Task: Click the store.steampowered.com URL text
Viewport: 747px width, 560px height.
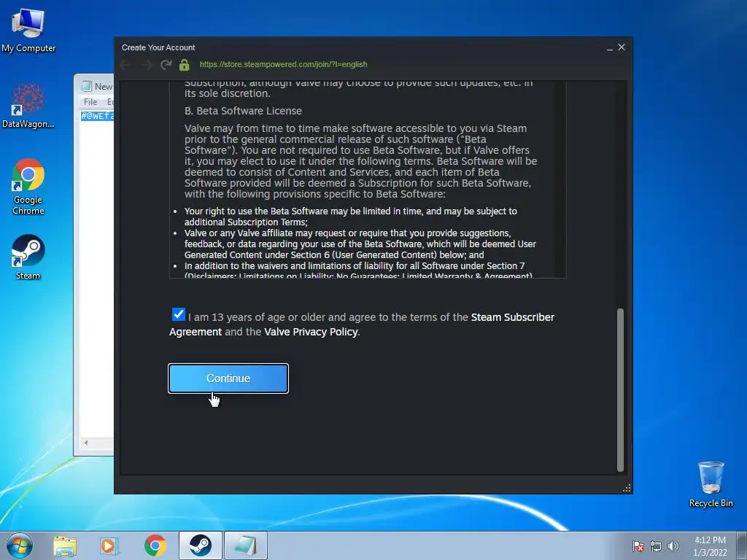Action: pos(284,64)
